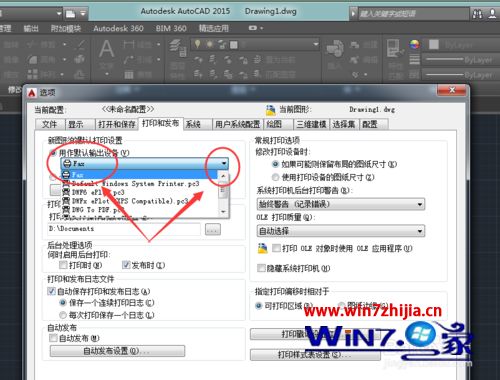Click the red AutoCAD logo in Options title
The image size is (500, 380).
click(x=32, y=93)
